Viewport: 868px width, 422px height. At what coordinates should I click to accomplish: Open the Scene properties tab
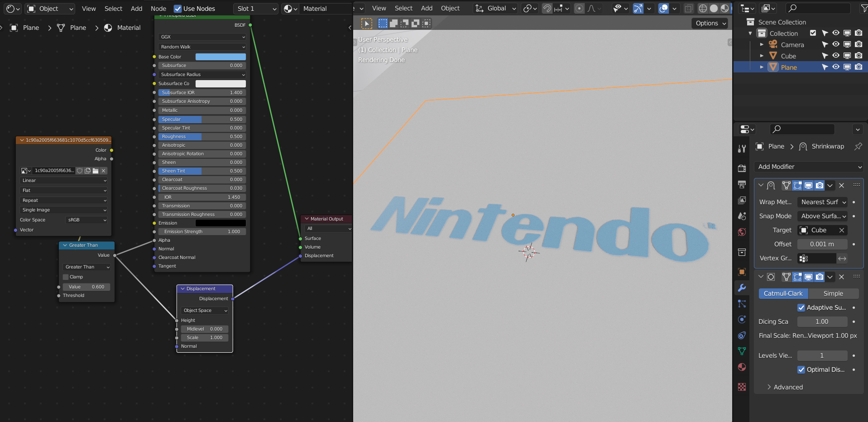tap(742, 216)
